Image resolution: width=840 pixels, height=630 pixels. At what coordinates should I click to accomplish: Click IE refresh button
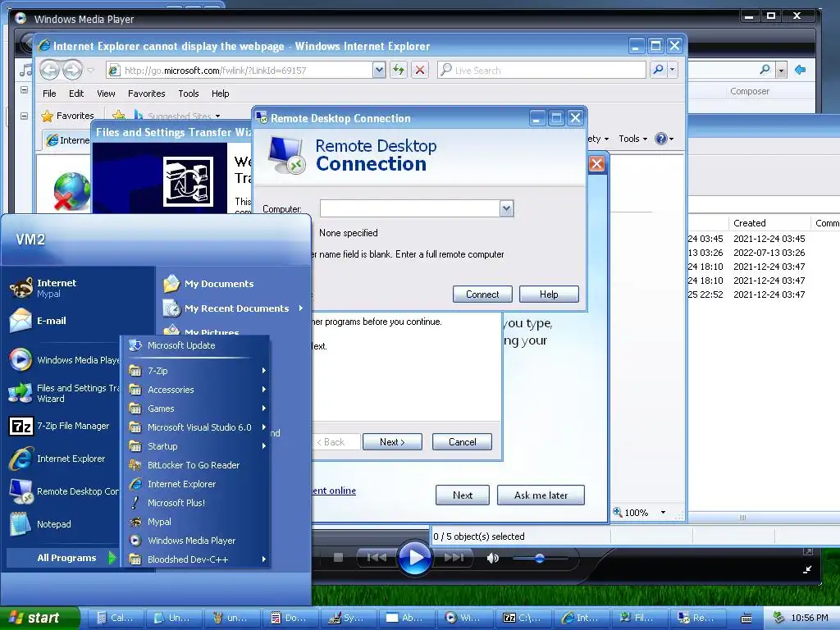[398, 70]
